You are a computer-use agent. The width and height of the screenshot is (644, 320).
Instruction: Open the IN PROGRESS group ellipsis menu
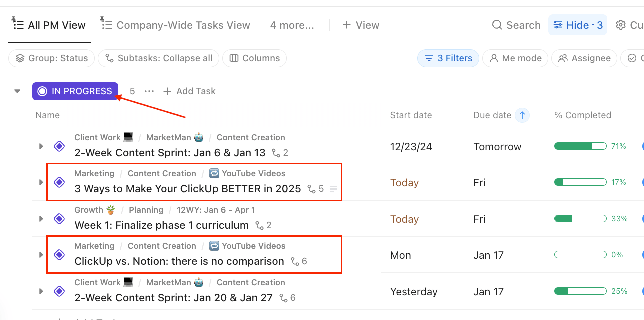[149, 91]
